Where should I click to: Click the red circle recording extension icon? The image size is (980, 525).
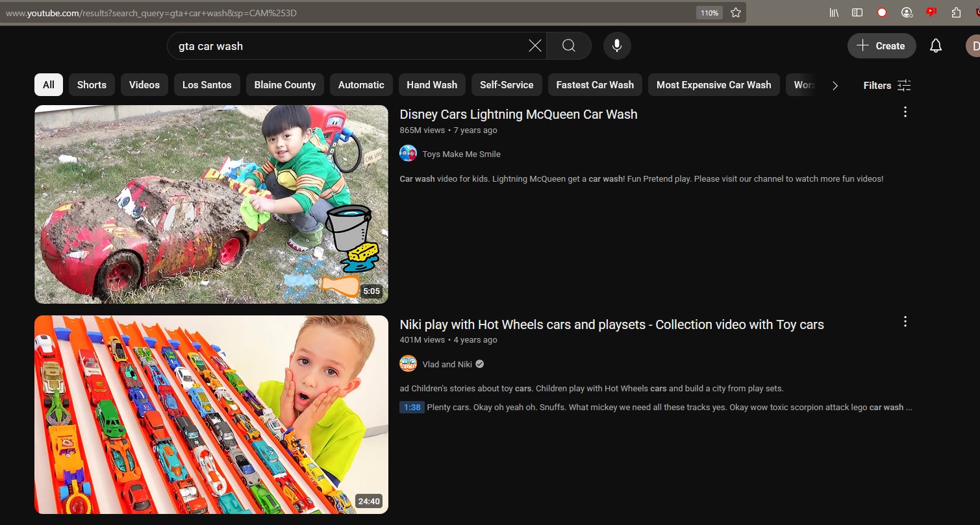(882, 12)
